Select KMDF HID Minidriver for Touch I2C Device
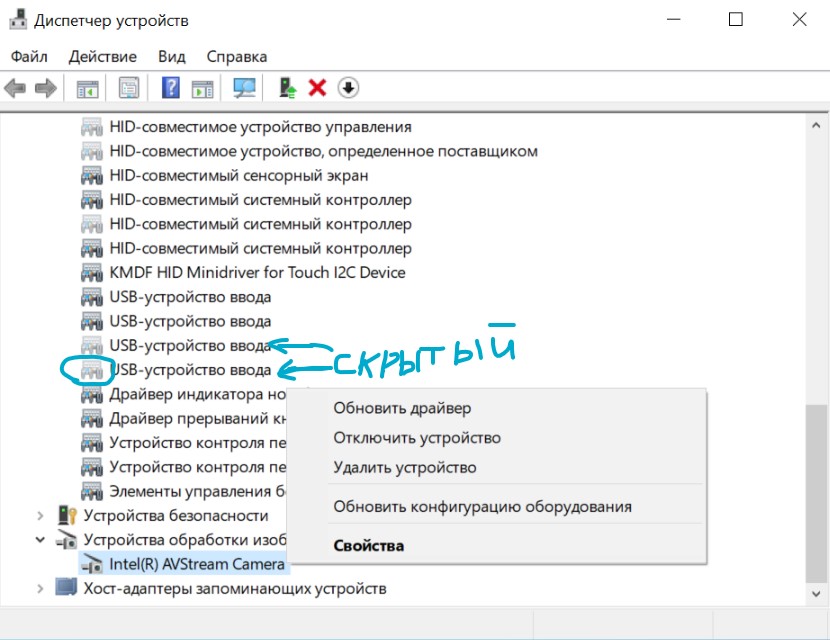This screenshot has height=640, width=830. coord(257,273)
